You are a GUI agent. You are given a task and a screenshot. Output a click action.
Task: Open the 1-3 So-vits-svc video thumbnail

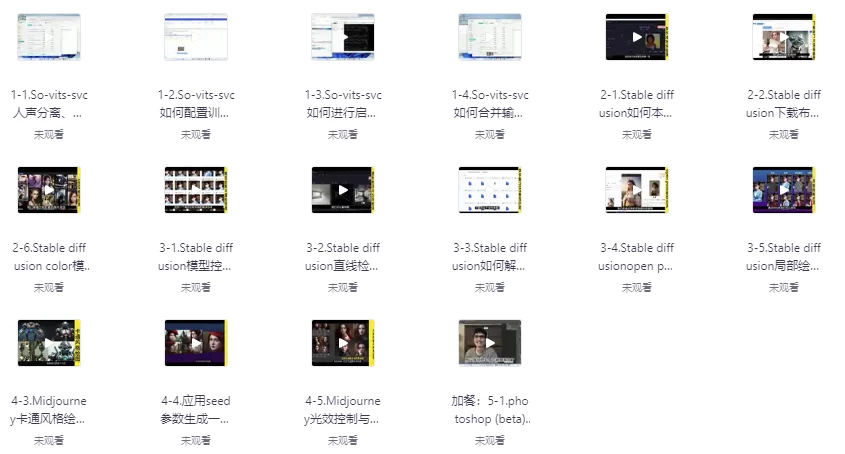[343, 37]
